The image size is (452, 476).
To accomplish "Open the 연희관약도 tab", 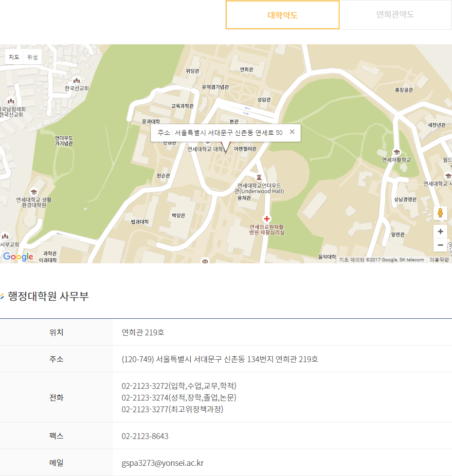I will 395,15.
